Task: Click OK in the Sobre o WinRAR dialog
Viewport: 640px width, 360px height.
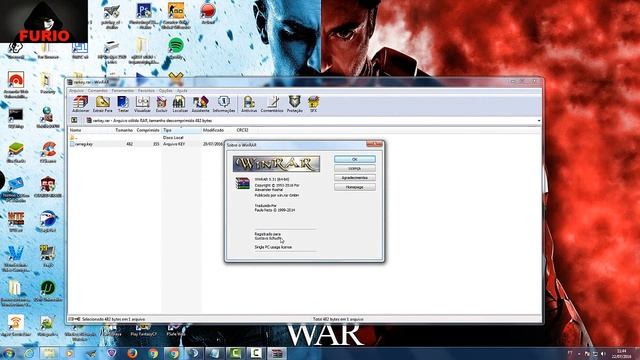Action: (355, 159)
